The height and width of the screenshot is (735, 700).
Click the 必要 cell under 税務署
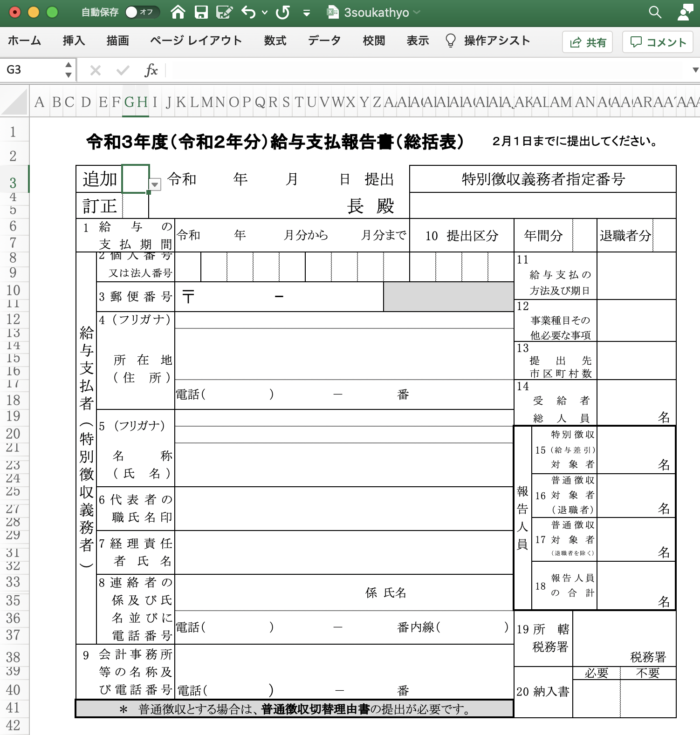[x=597, y=673]
